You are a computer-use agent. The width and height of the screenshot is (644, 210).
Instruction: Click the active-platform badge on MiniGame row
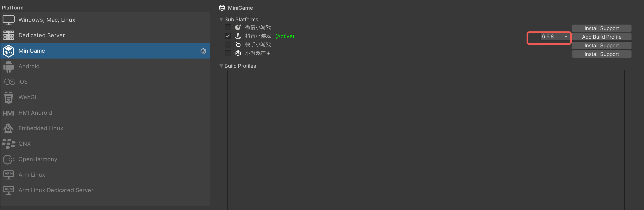pos(203,51)
